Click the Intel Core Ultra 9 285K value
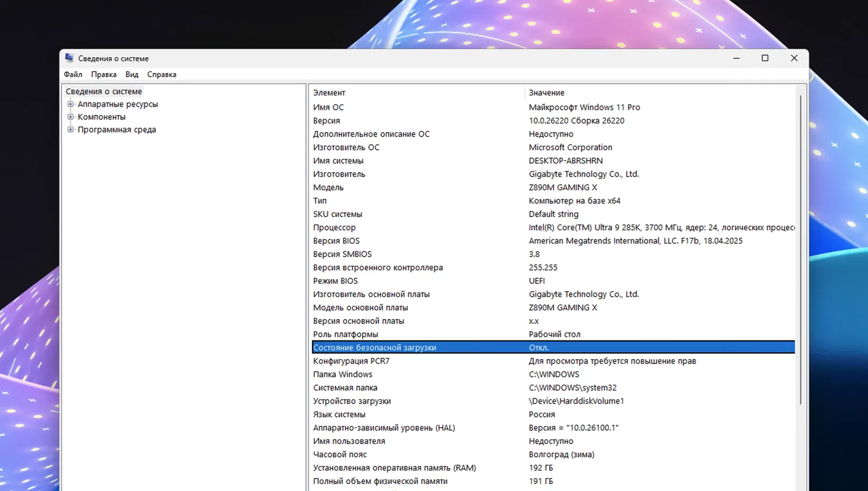 (661, 227)
